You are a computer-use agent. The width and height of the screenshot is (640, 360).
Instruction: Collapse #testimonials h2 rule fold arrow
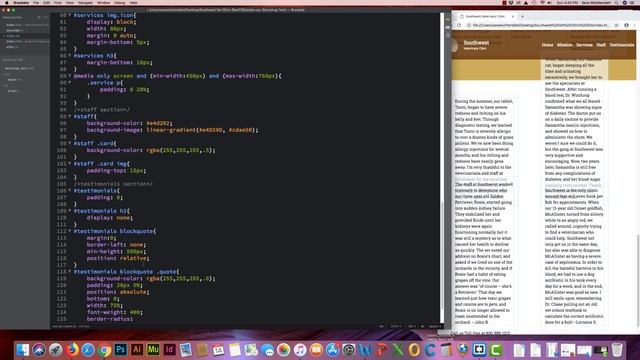tap(70, 211)
